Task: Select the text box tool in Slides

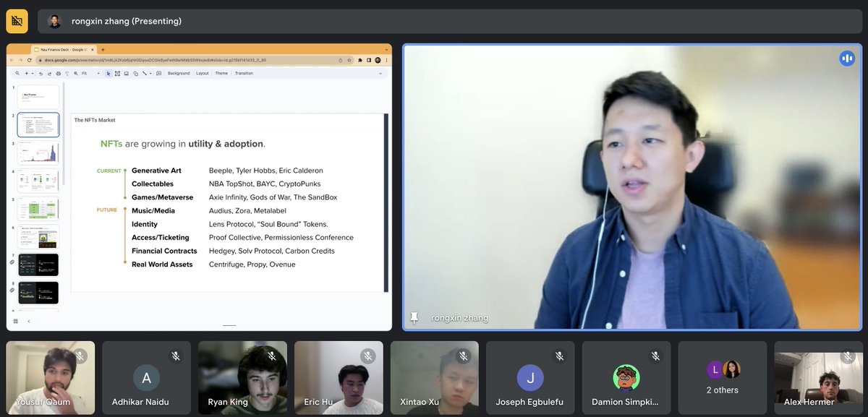Action: coord(117,73)
